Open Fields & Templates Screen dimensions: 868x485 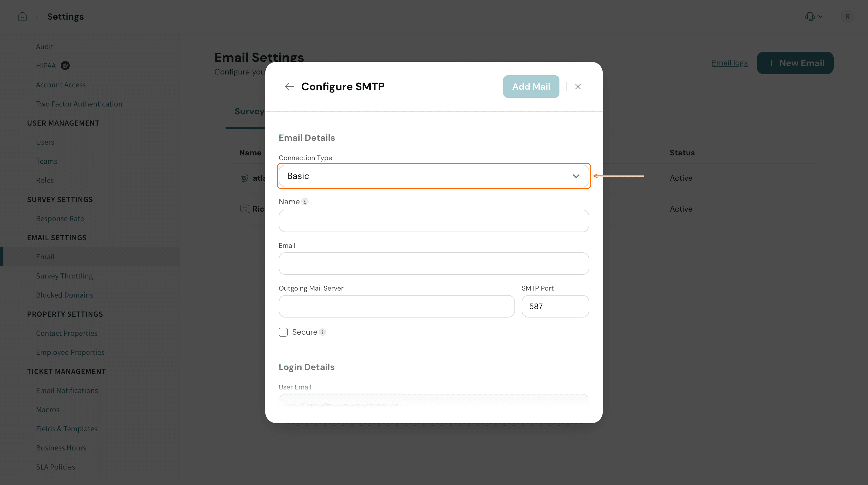[x=67, y=429]
